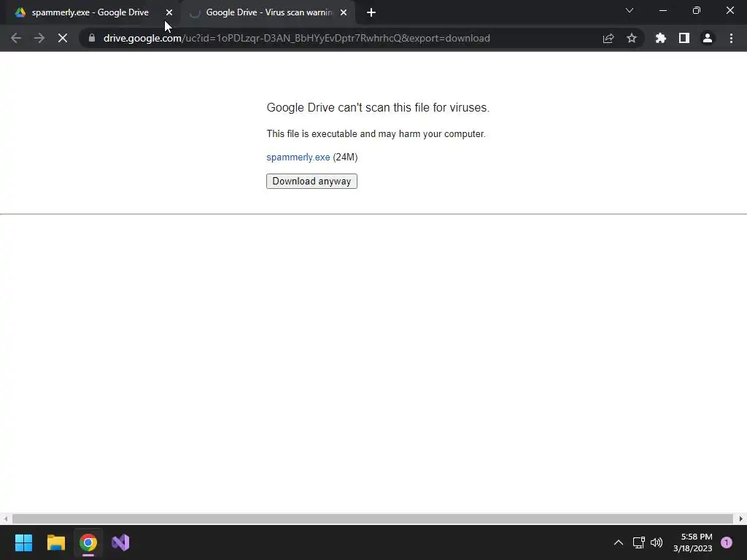Open the Chrome profile avatar menu

708,38
